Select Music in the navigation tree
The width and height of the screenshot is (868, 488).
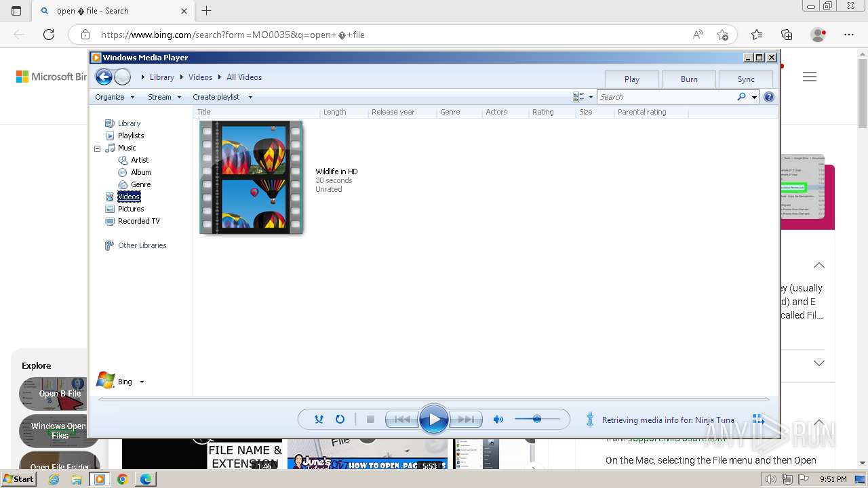click(x=127, y=148)
